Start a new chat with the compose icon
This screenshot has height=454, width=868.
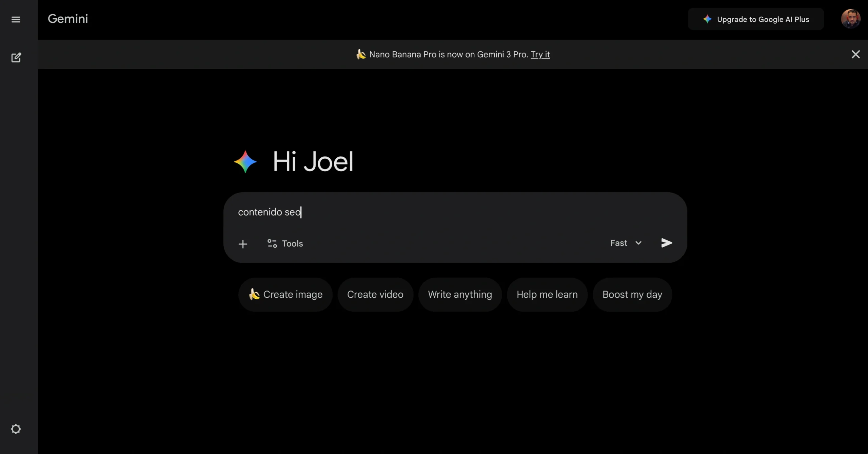16,58
